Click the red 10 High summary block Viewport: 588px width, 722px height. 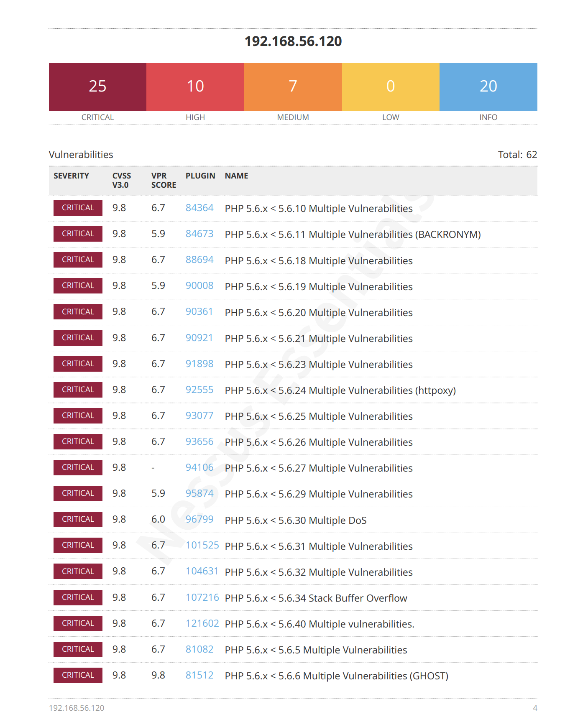[x=195, y=87]
